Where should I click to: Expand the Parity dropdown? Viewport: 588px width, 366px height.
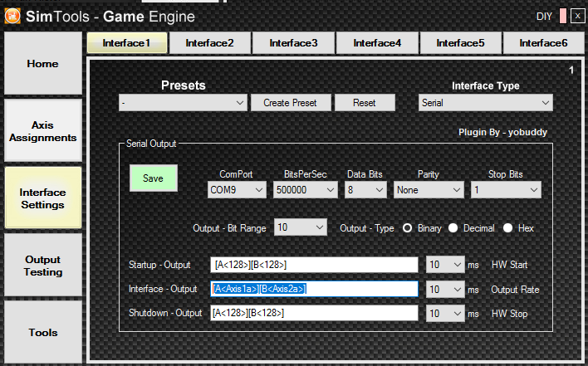pos(429,190)
